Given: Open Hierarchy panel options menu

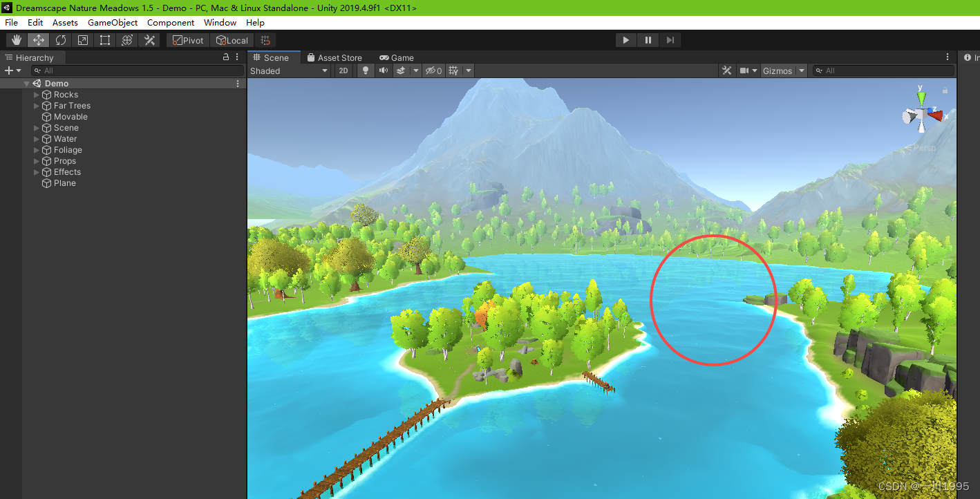Looking at the screenshot, I should click(238, 57).
